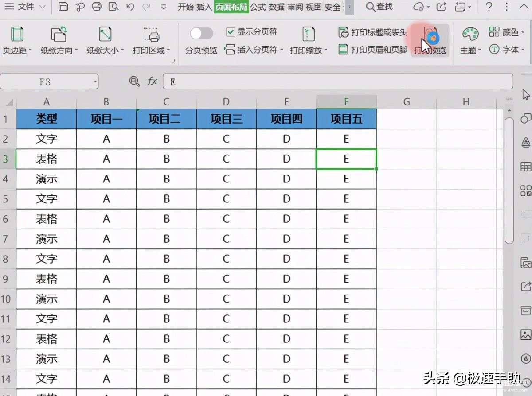The height and width of the screenshot is (396, 532).
Task: Click the vertical scrollbar thumb
Action: pyautogui.click(x=509, y=180)
